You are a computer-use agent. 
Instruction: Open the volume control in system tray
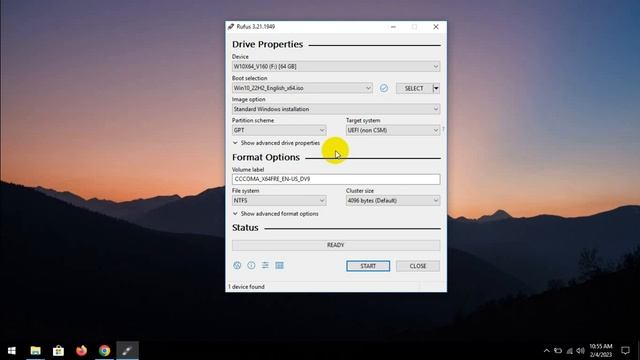point(580,351)
